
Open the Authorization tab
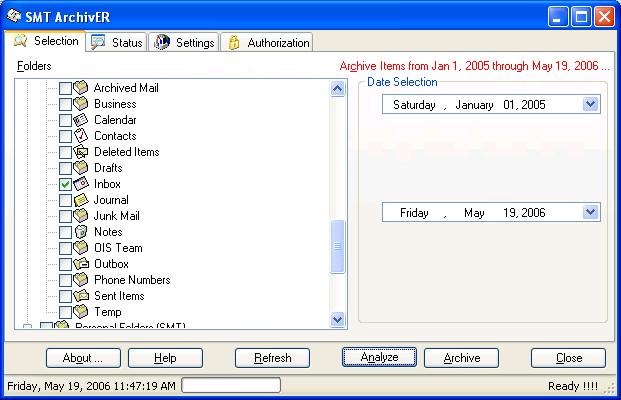tap(267, 43)
